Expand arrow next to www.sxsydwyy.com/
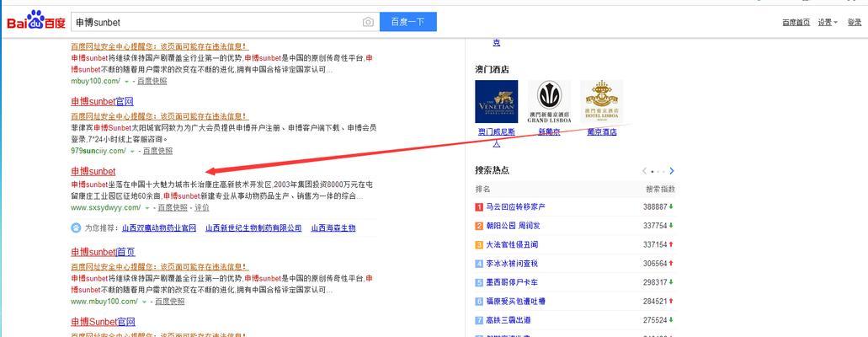This screenshot has height=337, width=868. (147, 208)
